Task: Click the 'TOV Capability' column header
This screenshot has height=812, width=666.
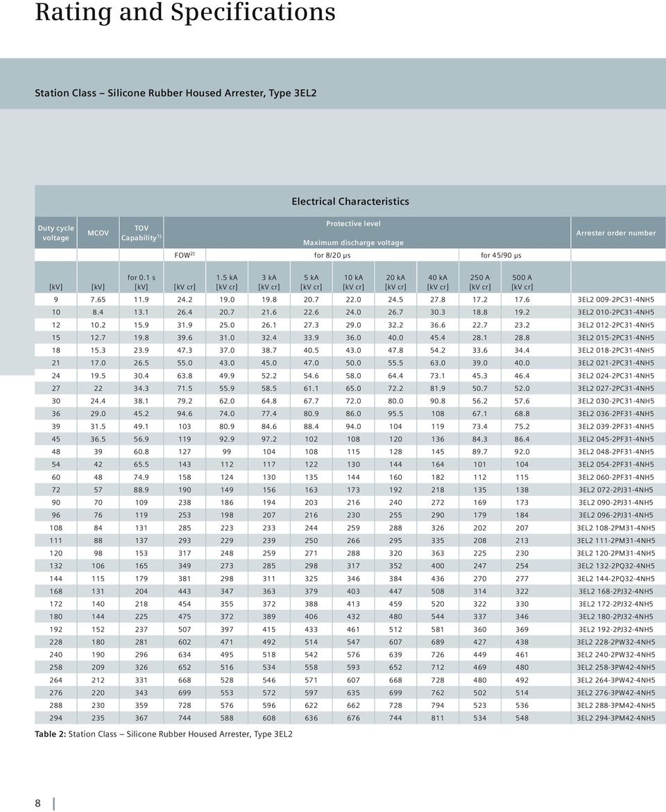Action: pyautogui.click(x=142, y=233)
